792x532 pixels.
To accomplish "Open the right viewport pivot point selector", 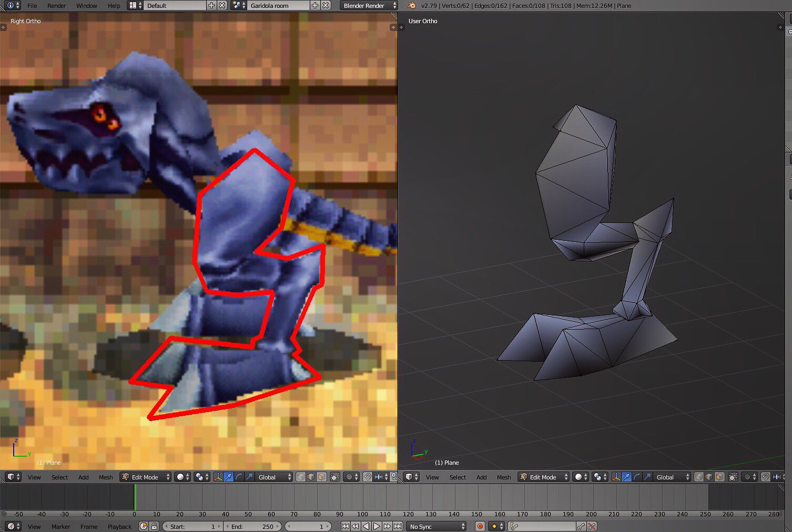I will [600, 477].
